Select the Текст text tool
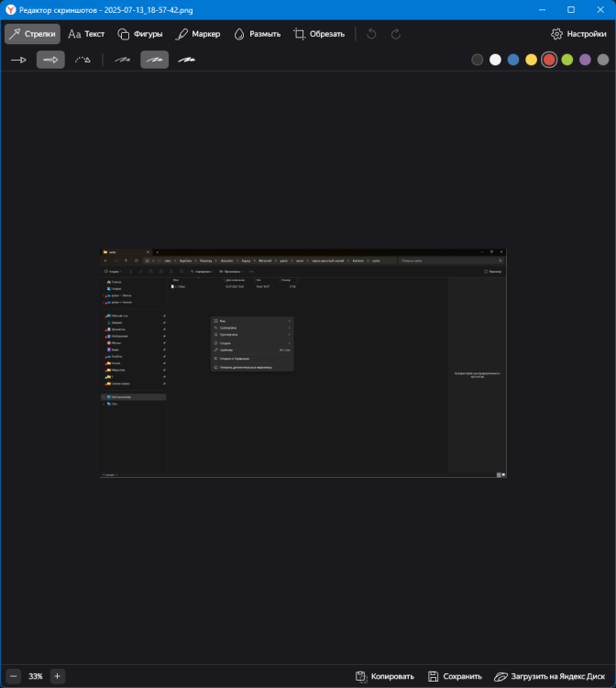Image resolution: width=616 pixels, height=688 pixels. (86, 34)
